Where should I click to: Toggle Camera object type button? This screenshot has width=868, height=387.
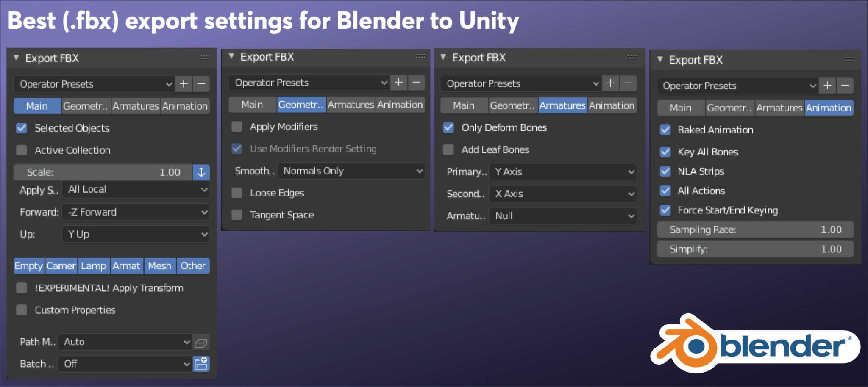coord(61,266)
